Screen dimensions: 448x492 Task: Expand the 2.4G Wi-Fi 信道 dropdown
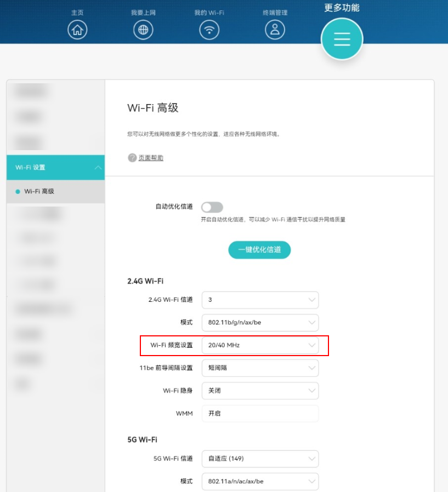coord(260,300)
